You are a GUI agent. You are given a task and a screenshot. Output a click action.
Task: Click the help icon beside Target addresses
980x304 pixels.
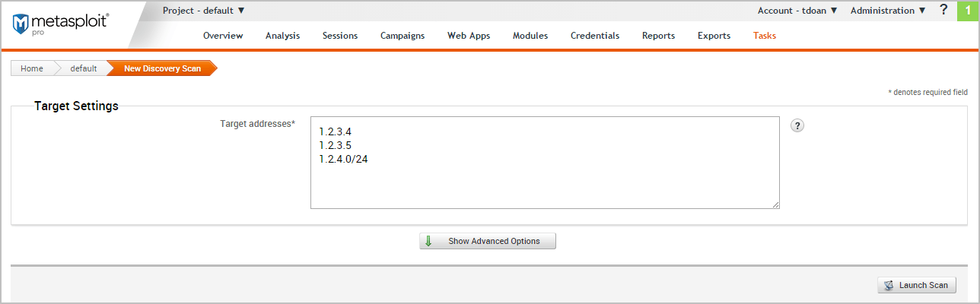pos(797,125)
